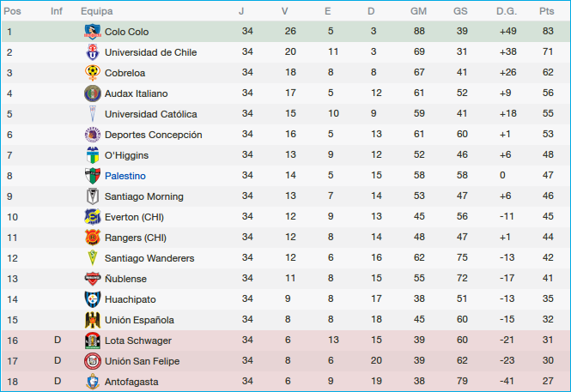
Task: Click the Audax Italiano club badge
Action: click(x=92, y=93)
